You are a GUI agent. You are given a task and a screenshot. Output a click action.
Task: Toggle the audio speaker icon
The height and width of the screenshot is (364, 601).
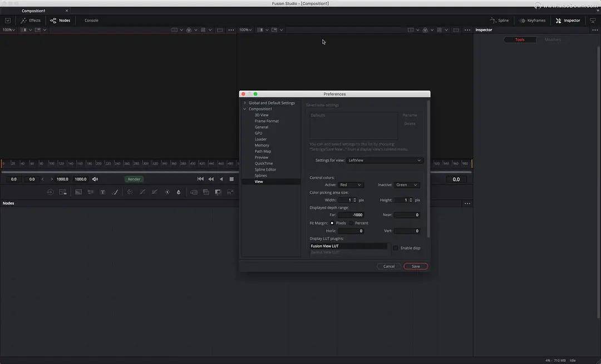(x=95, y=179)
